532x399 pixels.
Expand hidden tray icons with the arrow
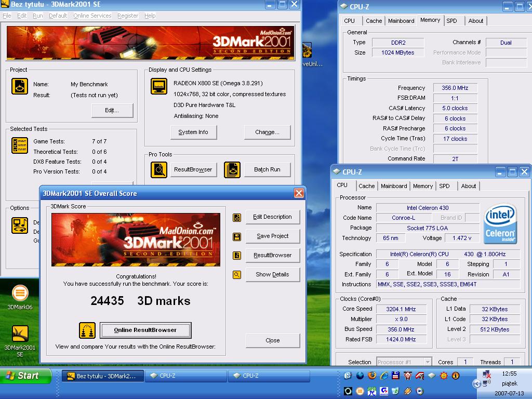(477, 383)
